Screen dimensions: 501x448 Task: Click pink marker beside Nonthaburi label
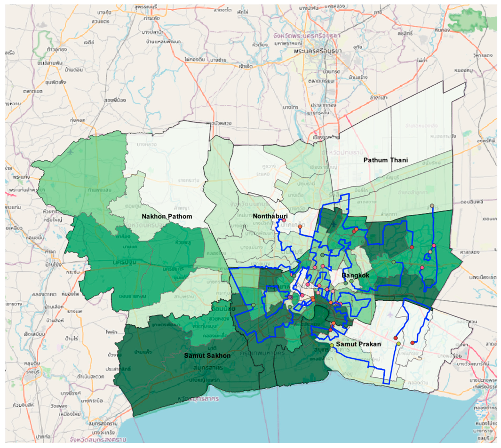[284, 220]
